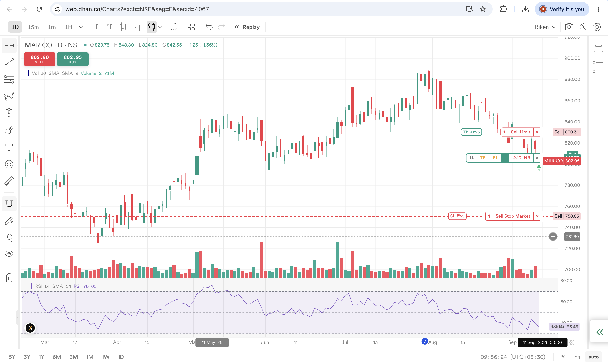The width and height of the screenshot is (608, 364).
Task: Click the magnet mode icon
Action: (9, 204)
